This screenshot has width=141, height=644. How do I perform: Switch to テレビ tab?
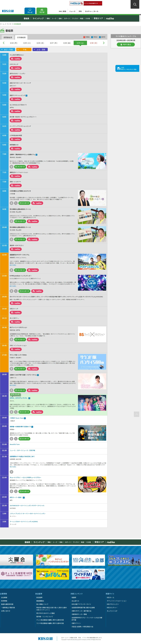pyautogui.click(x=30, y=11)
